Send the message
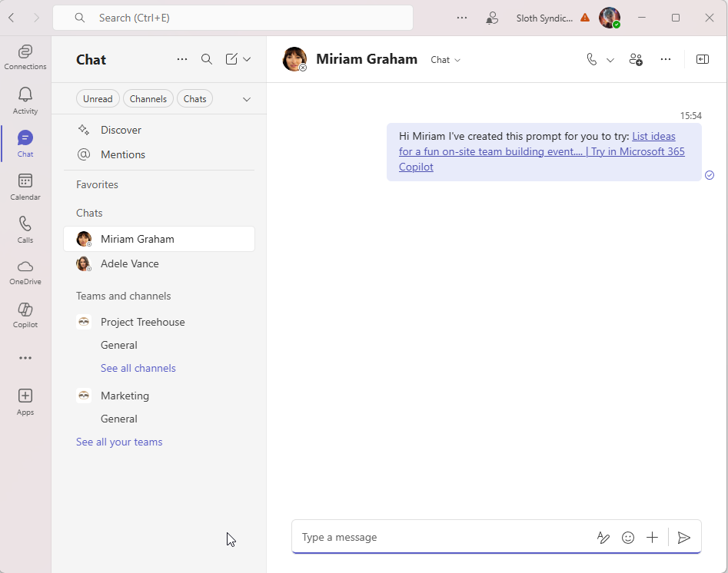The width and height of the screenshot is (728, 573). coord(684,537)
